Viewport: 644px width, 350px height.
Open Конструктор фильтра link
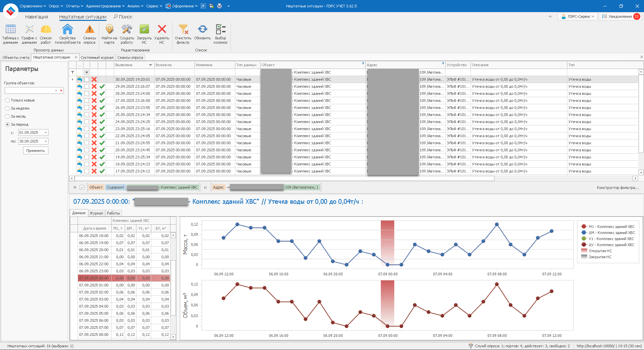tap(617, 188)
